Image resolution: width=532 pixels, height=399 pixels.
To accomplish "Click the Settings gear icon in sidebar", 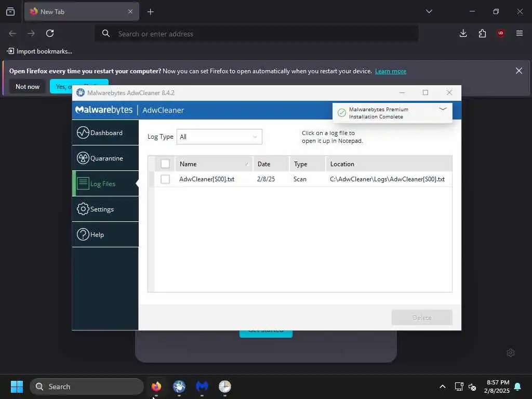I will [x=83, y=209].
